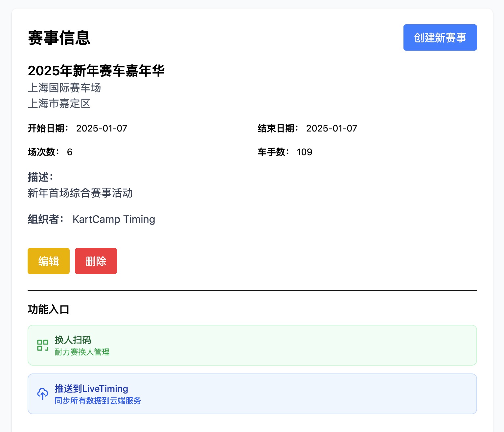The image size is (504, 432).
Task: Click the 赛事信息 page heading
Action: (59, 38)
